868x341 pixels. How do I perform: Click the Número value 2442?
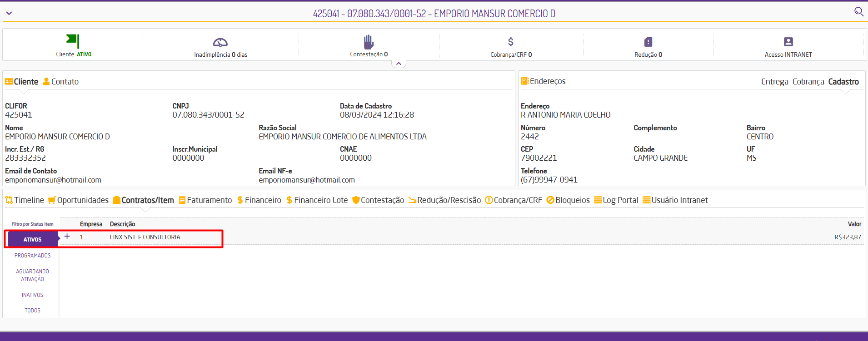click(530, 137)
